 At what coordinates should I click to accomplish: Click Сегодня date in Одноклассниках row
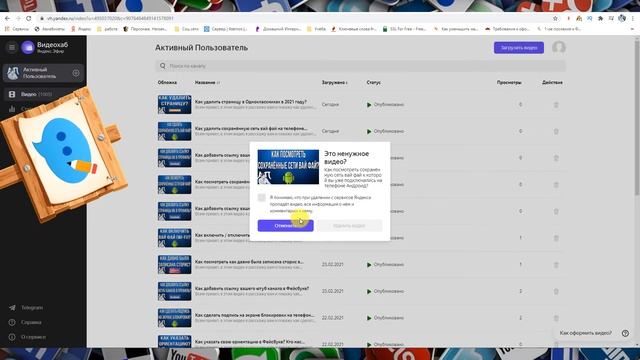330,105
